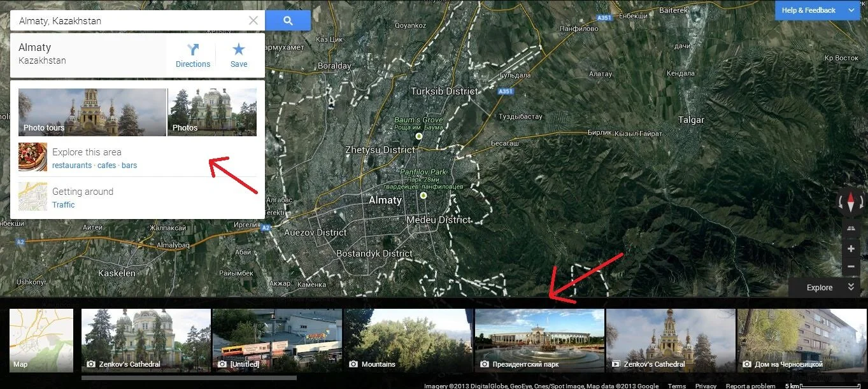The width and height of the screenshot is (868, 389).
Task: Click the Talgar town label
Action: pos(692,120)
